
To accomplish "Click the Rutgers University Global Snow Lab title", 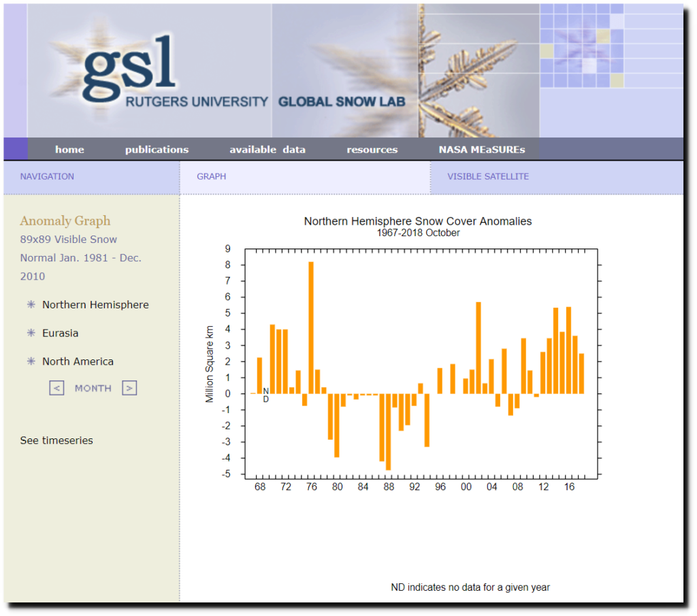I will pyautogui.click(x=265, y=102).
